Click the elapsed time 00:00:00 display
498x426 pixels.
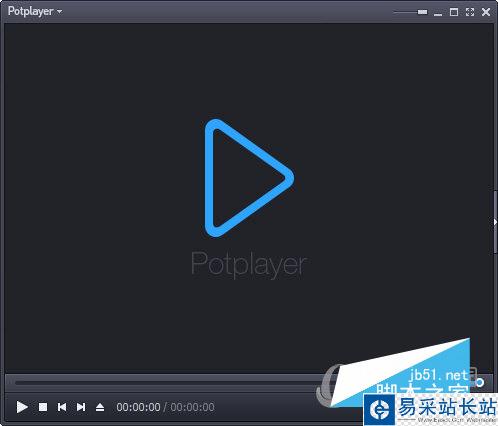(138, 407)
